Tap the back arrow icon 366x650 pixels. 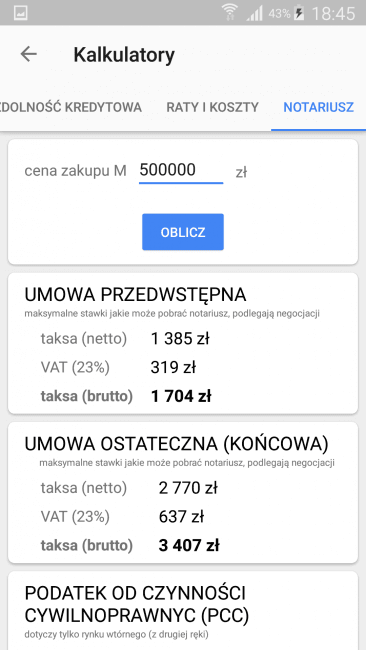(29, 54)
